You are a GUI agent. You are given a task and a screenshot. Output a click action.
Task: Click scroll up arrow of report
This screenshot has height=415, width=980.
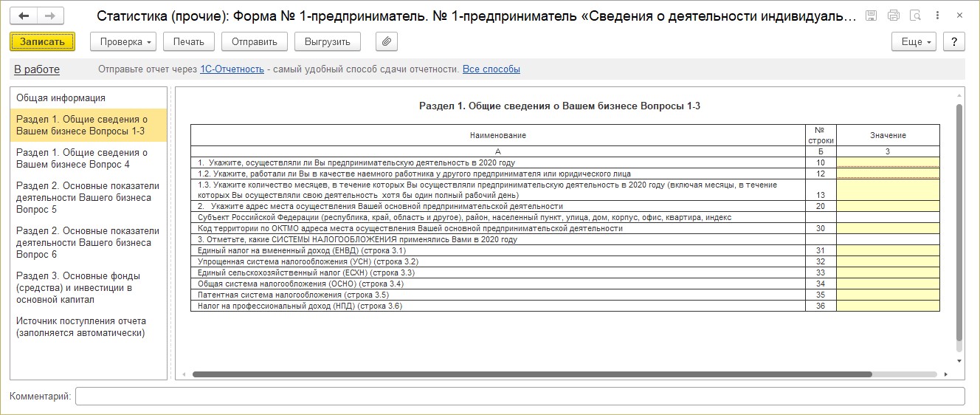point(959,94)
